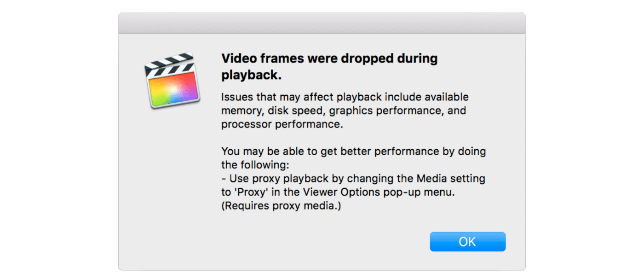This screenshot has width=644, height=279.
Task: Click the dark base edge of the clapperboard icon
Action: pyautogui.click(x=174, y=107)
